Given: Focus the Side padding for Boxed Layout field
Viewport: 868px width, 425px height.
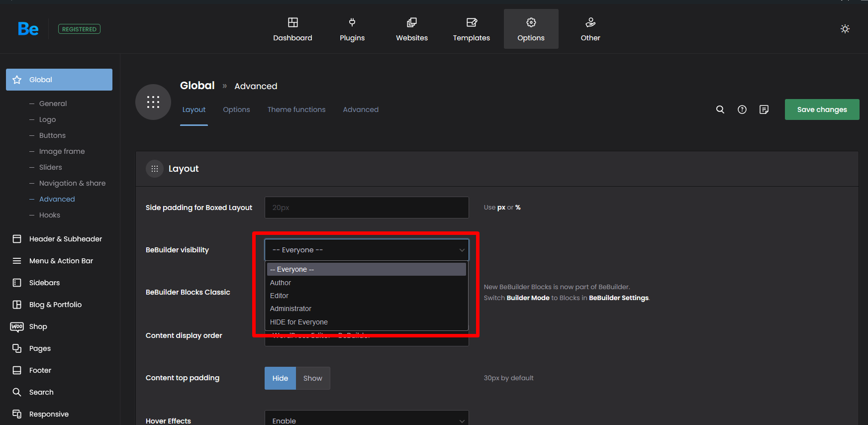Looking at the screenshot, I should click(367, 208).
